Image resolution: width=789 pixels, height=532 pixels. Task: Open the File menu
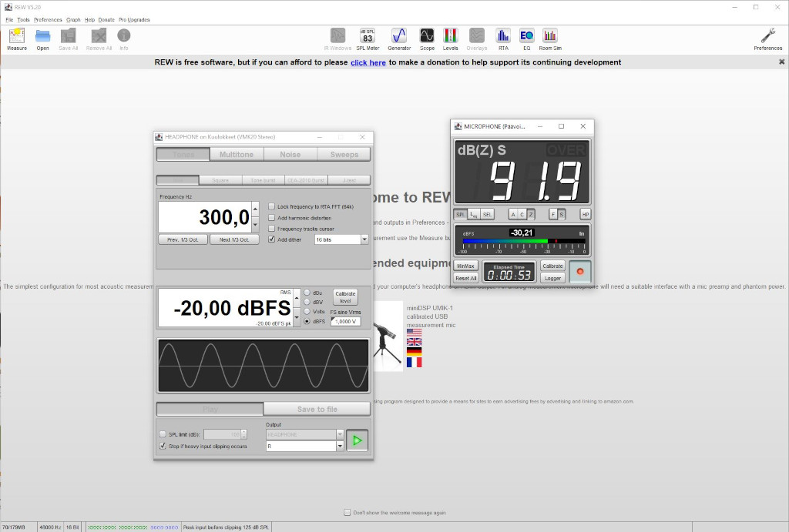(9, 19)
